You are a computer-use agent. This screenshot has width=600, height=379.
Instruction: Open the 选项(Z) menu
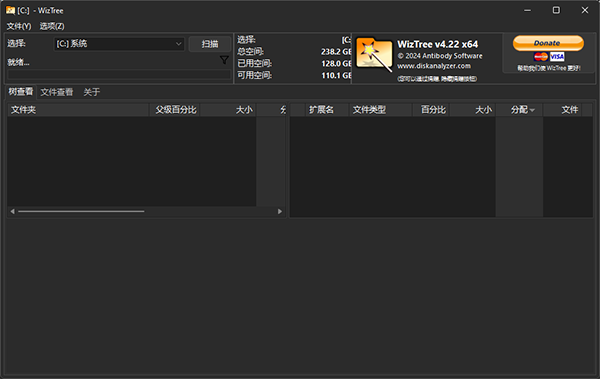52,26
